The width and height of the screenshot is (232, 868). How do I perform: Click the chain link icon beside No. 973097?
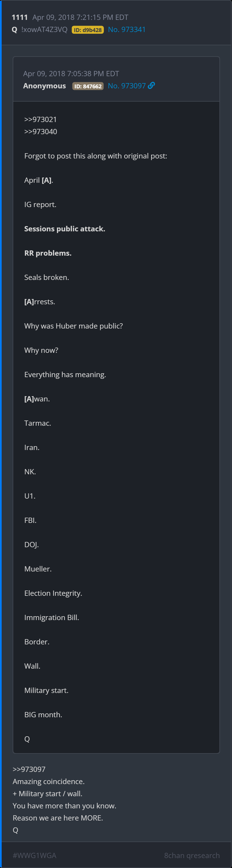click(151, 86)
